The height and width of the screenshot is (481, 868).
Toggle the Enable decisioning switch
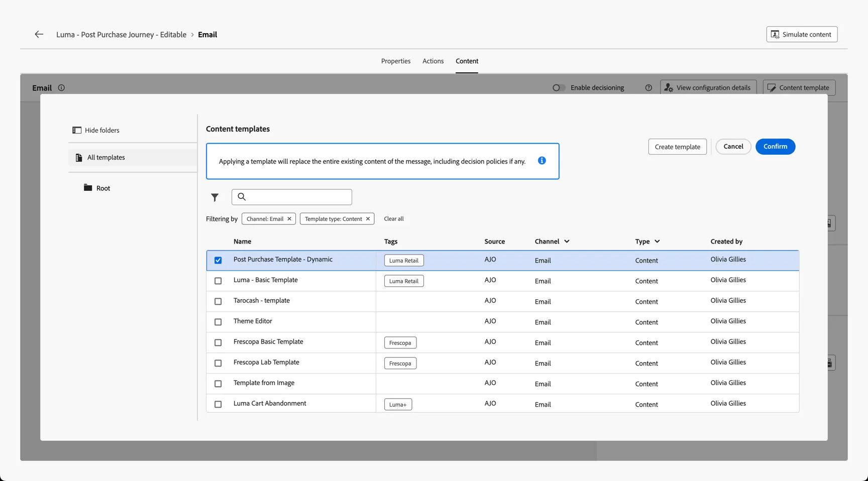tap(559, 88)
